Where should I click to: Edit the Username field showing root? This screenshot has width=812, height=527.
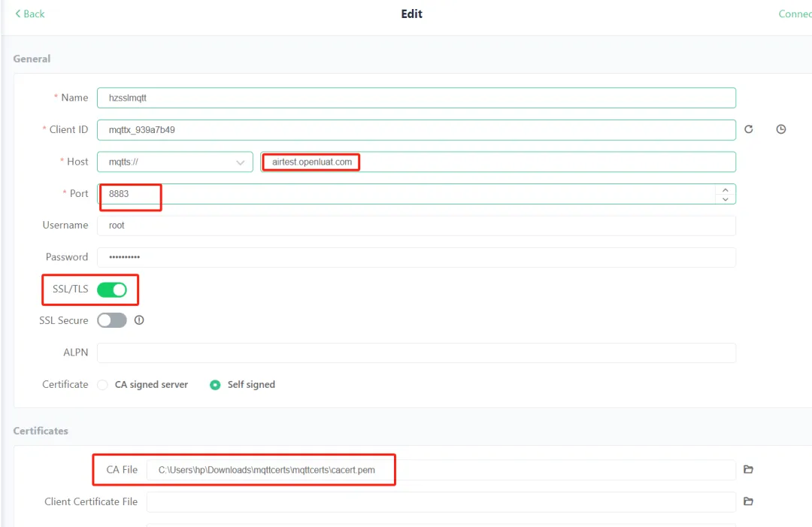point(417,226)
